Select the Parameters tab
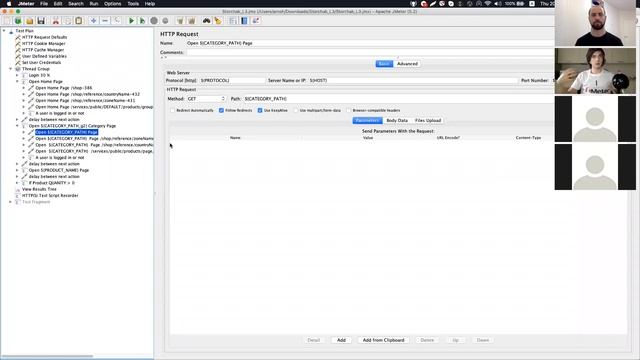 (x=367, y=120)
